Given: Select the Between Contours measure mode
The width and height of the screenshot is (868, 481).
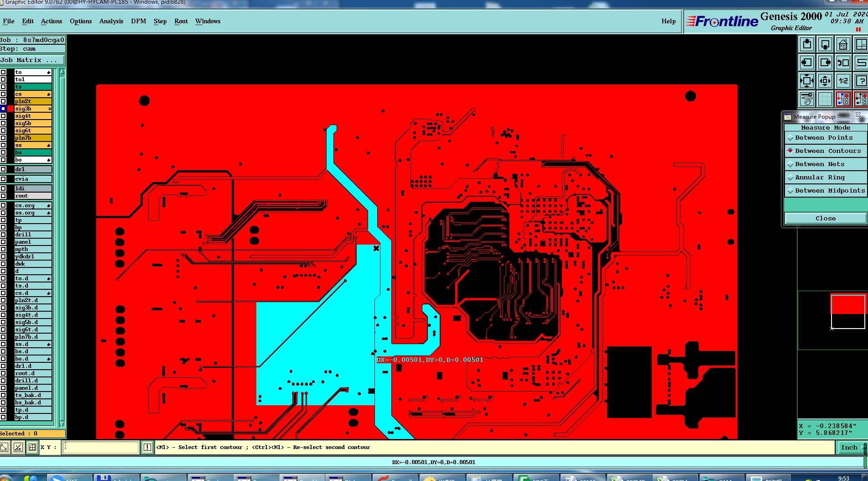Looking at the screenshot, I should point(826,151).
